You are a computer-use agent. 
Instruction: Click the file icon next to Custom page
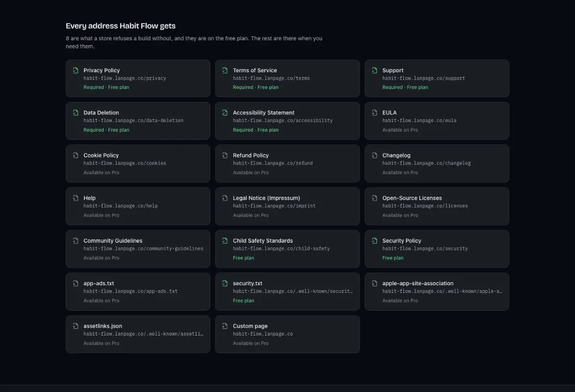click(x=225, y=326)
